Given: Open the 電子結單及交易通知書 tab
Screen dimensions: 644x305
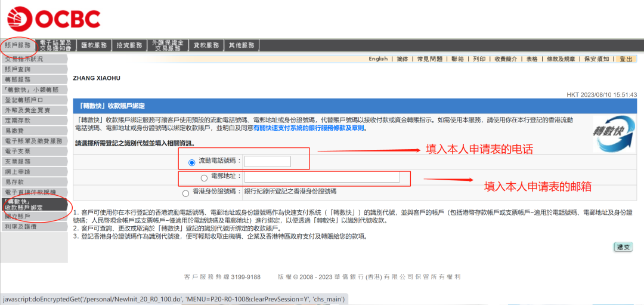Looking at the screenshot, I should pos(56,45).
